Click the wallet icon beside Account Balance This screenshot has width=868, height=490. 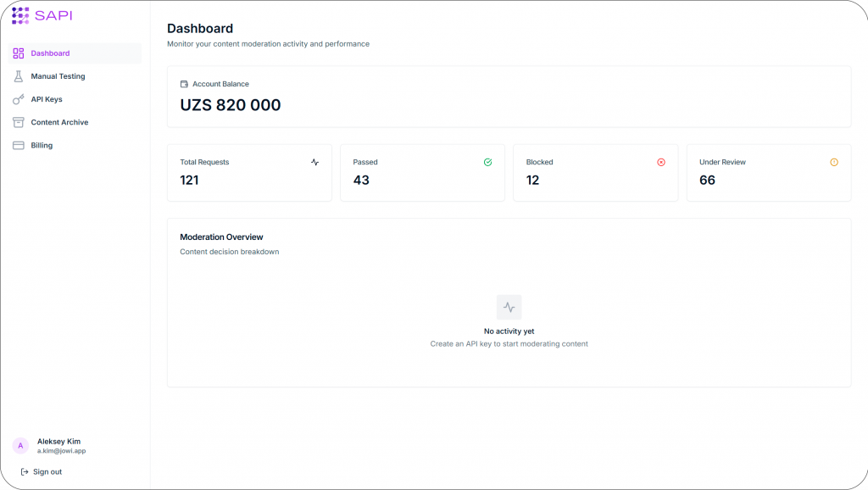tap(185, 84)
